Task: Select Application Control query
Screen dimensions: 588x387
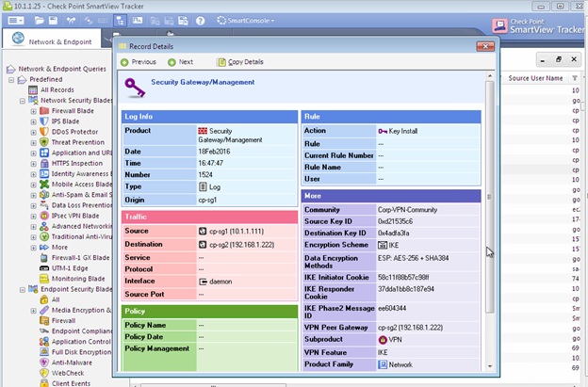Action: 81,342
